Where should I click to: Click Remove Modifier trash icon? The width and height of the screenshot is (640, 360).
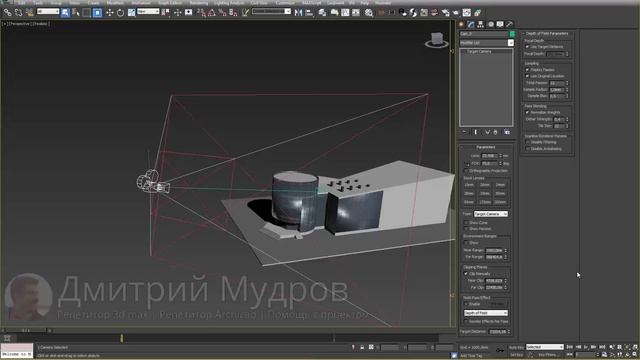point(496,132)
